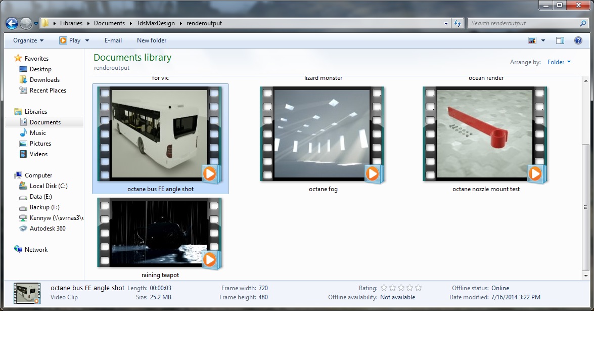Select Libraries in the address breadcrumb

pyautogui.click(x=71, y=23)
